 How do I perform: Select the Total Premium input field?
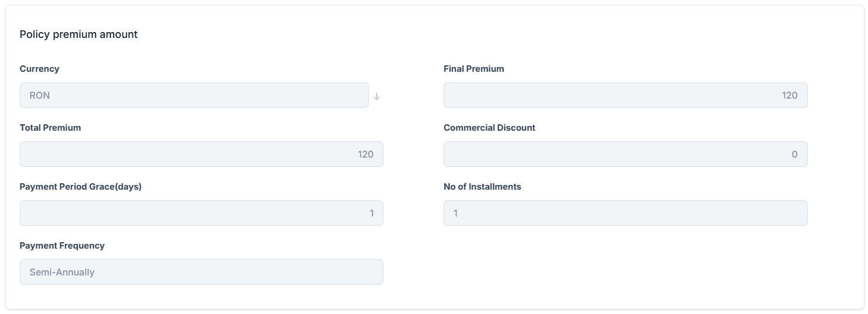point(201,154)
